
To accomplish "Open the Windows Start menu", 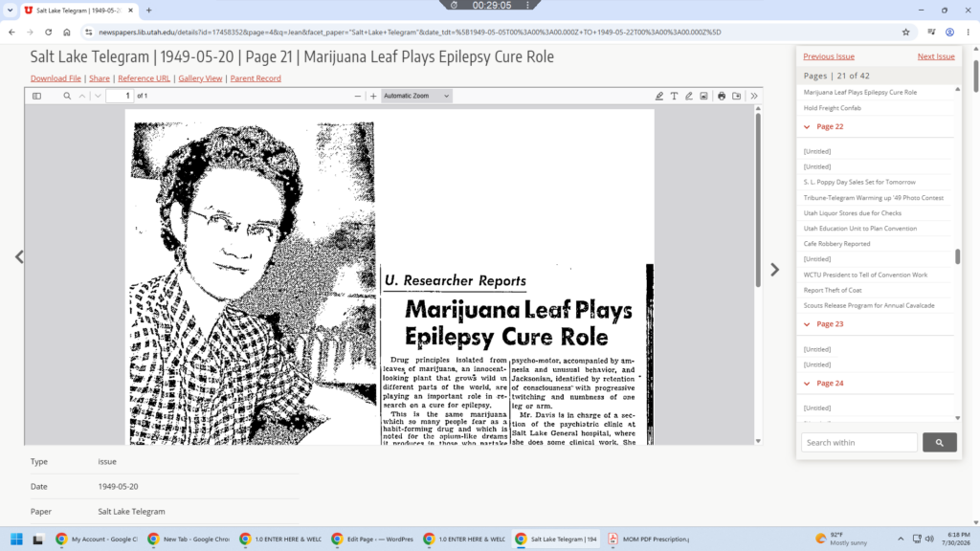I will point(16,539).
